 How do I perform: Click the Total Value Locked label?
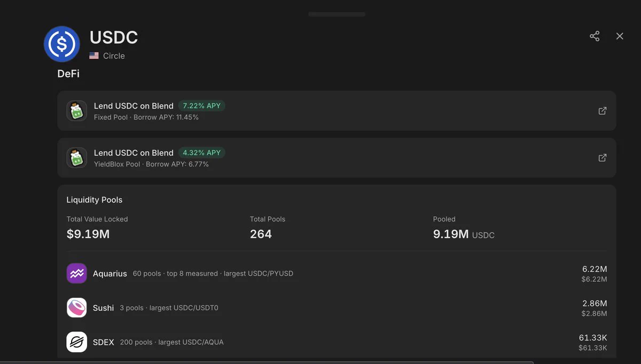click(97, 219)
